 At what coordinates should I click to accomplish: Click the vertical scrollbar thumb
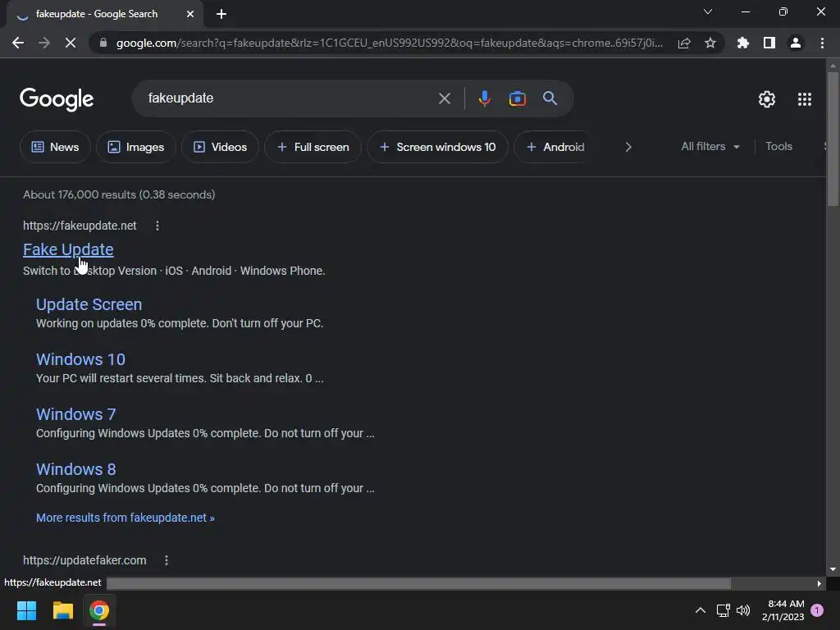(x=833, y=138)
